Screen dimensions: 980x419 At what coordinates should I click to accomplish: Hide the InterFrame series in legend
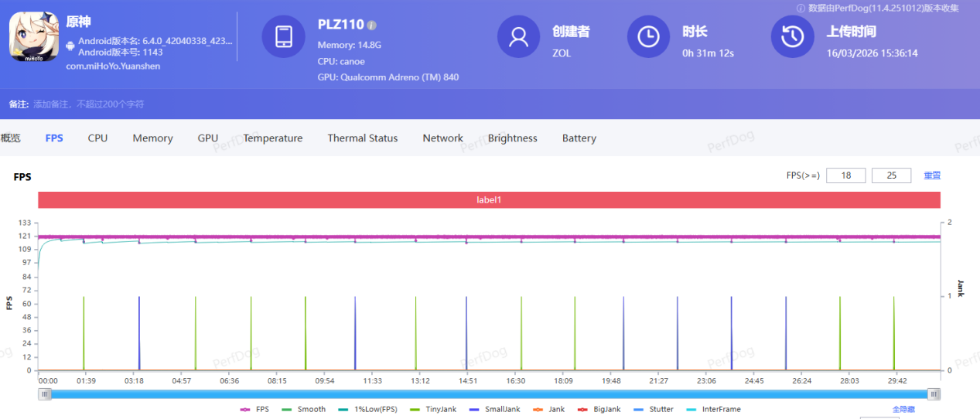712,409
